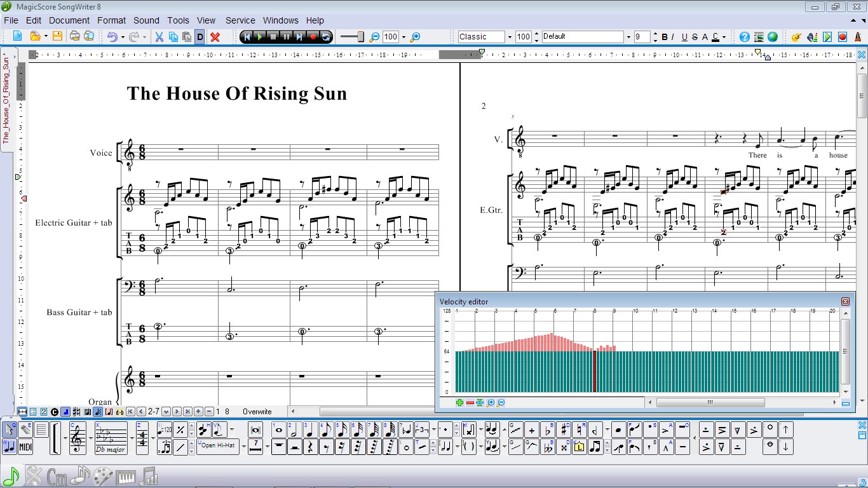Viewport: 868px width, 488px height.
Task: Undo the last action
Action: 112,37
